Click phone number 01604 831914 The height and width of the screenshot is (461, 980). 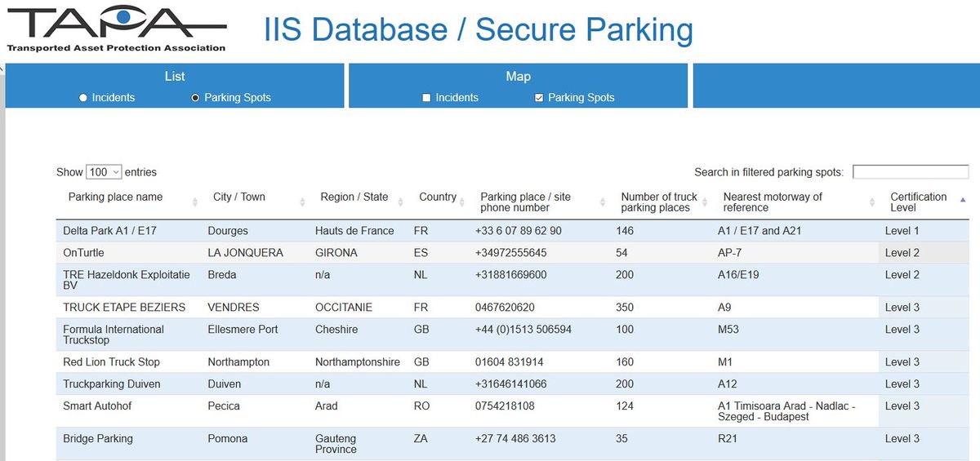pos(510,362)
